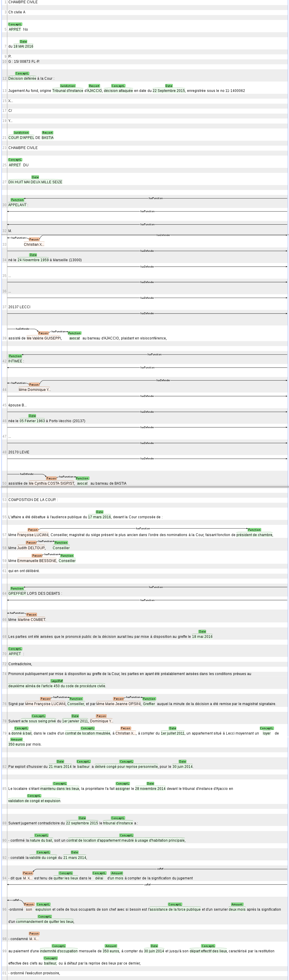
Task: Click the ConceptL tag above 'ARRET :' on line 70
Action: pyautogui.click(x=15, y=649)
